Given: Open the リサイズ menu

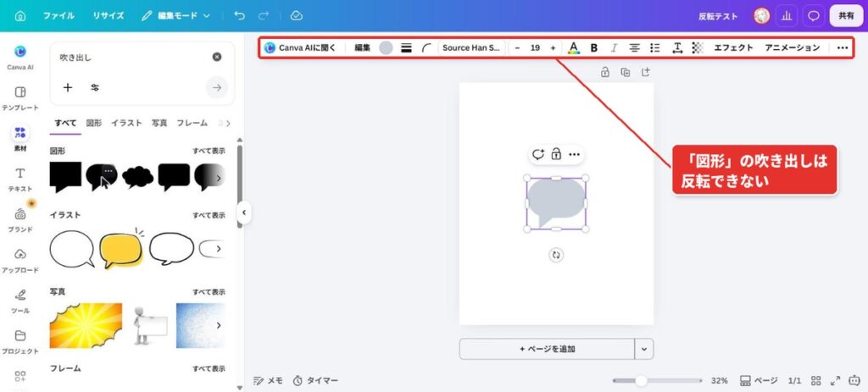Looking at the screenshot, I should click(x=108, y=16).
